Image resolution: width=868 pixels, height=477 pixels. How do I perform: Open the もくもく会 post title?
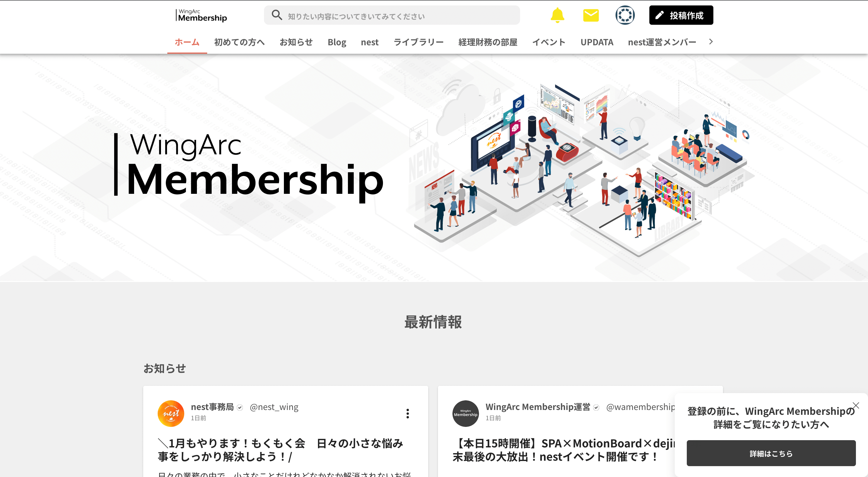click(x=280, y=450)
